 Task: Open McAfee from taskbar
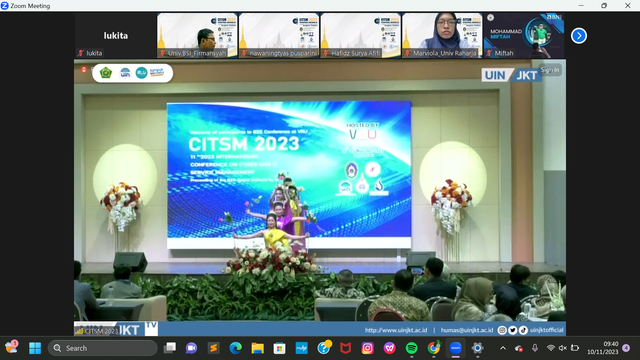coord(345,348)
